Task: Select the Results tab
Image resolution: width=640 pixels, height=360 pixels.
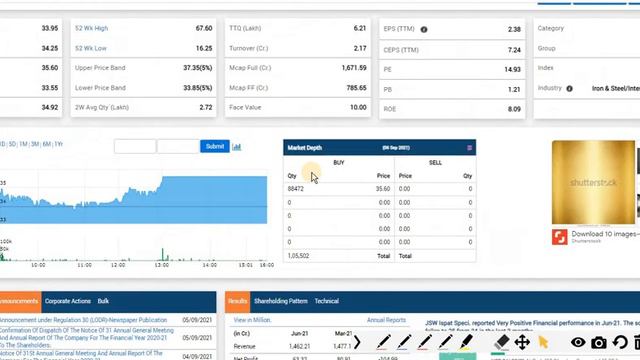Action: point(238,302)
